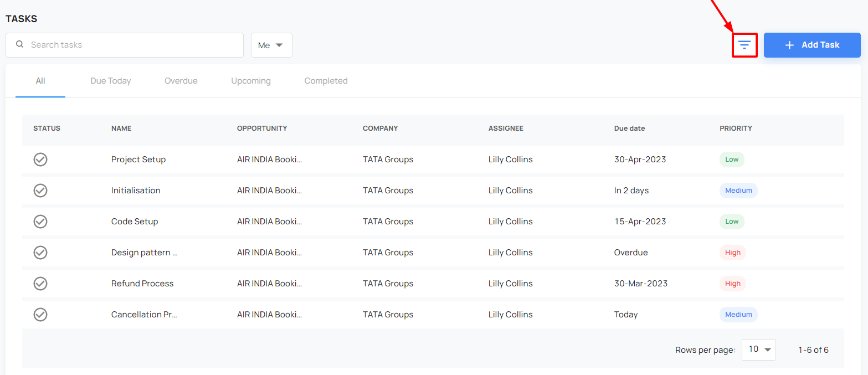868x375 pixels.
Task: Click the High priority badge for Refund Process
Action: (733, 284)
